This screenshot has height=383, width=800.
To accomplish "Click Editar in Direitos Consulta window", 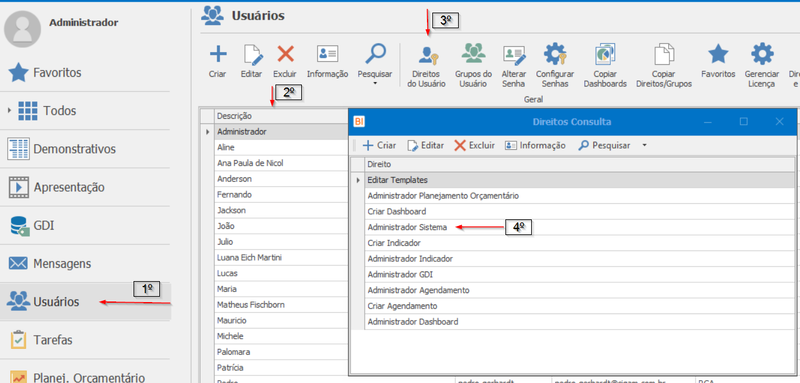I will coord(426,145).
